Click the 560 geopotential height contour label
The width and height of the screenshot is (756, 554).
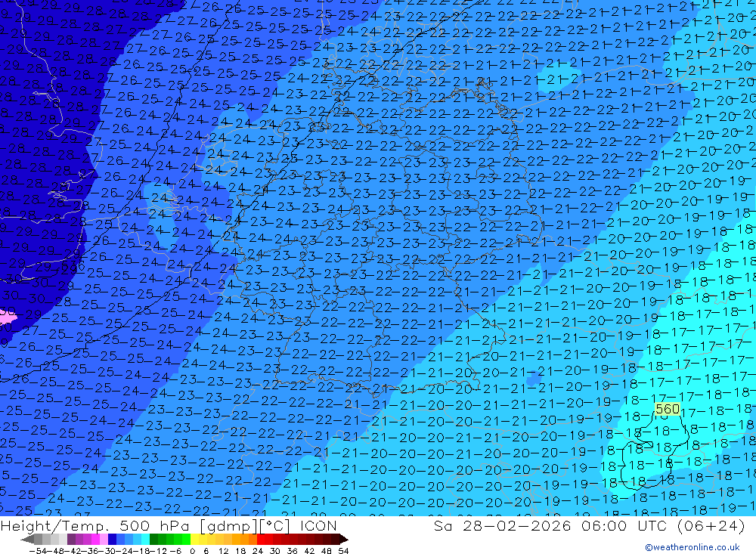click(x=668, y=409)
